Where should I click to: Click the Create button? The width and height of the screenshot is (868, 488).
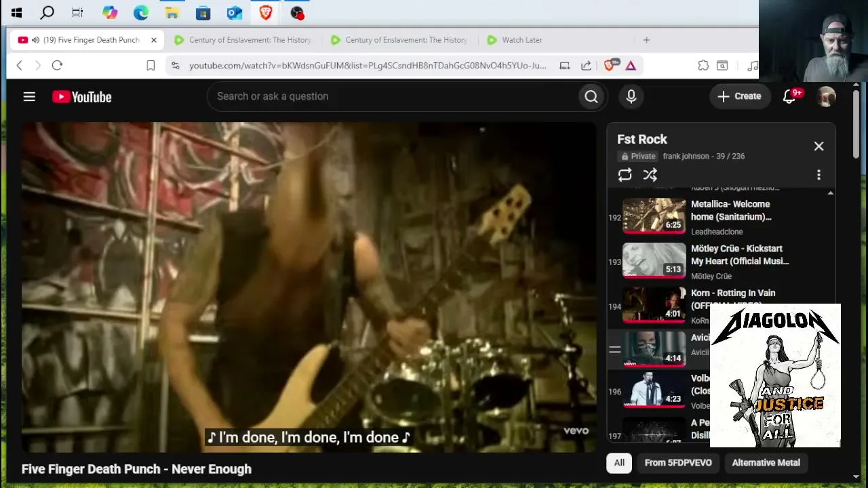(x=740, y=96)
